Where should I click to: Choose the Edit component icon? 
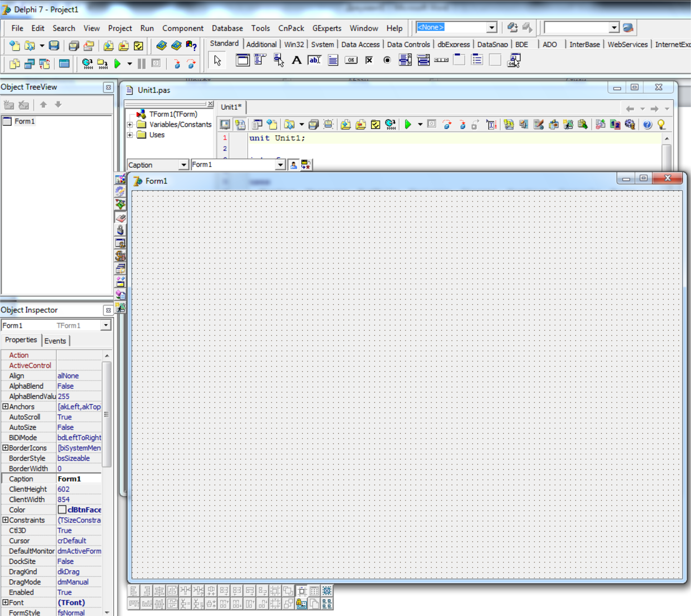click(314, 60)
